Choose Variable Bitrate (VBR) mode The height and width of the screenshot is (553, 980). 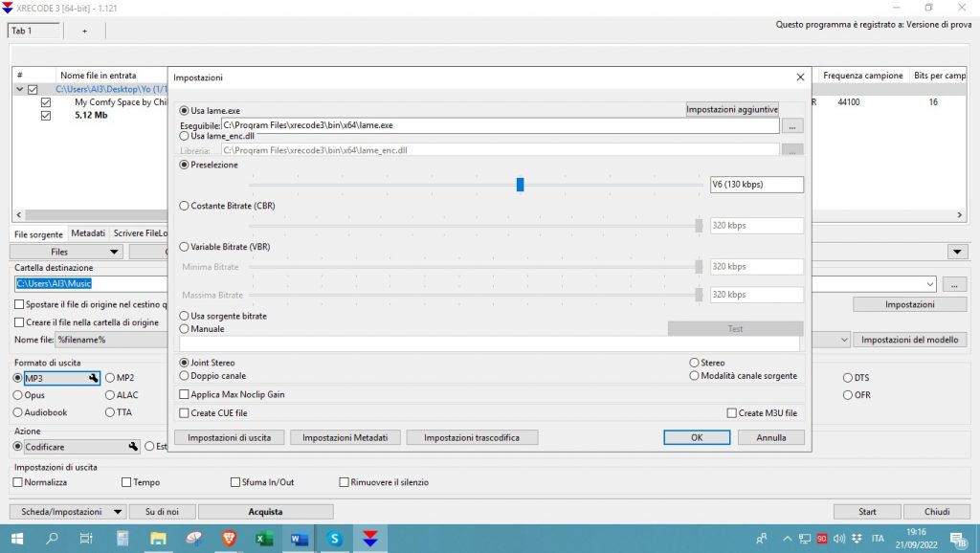click(x=185, y=247)
